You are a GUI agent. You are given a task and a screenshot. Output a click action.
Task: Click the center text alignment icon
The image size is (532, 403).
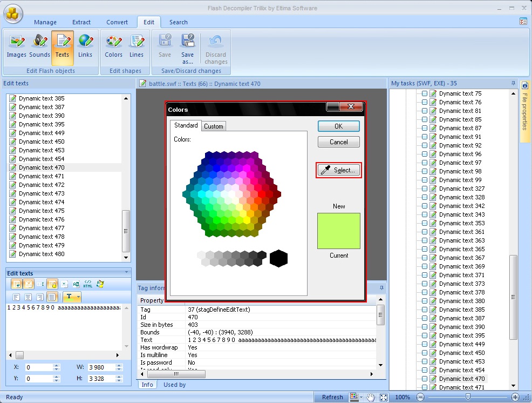tap(28, 297)
